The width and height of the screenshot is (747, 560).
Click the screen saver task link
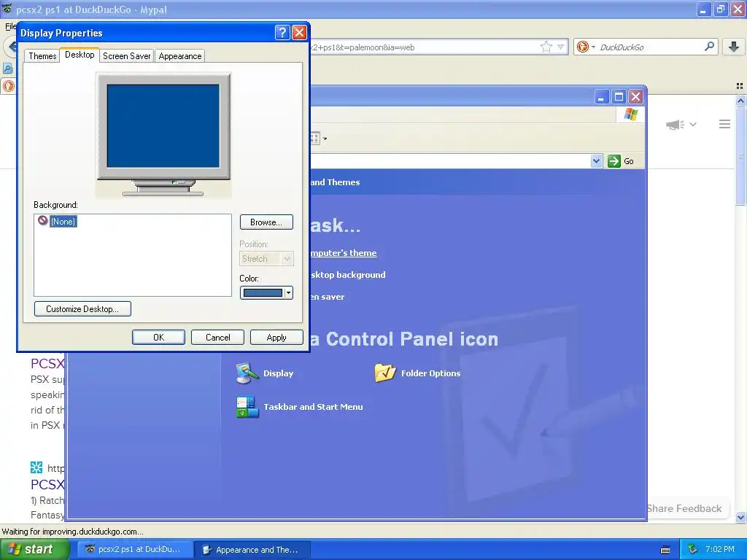(x=328, y=297)
